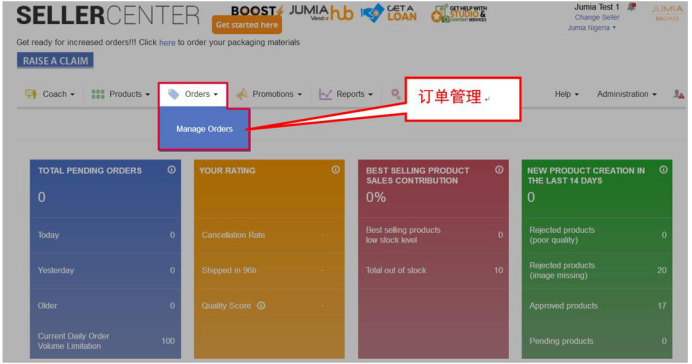Click the Total out of stock row
The height and width of the screenshot is (364, 692).
pos(433,270)
